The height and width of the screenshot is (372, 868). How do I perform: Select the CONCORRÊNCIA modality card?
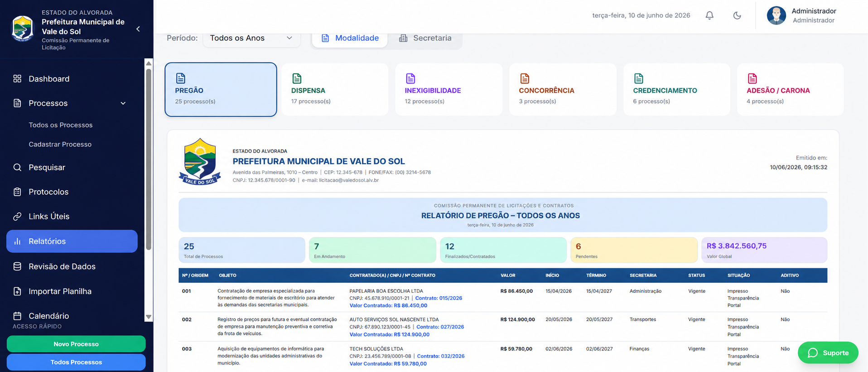click(x=563, y=89)
